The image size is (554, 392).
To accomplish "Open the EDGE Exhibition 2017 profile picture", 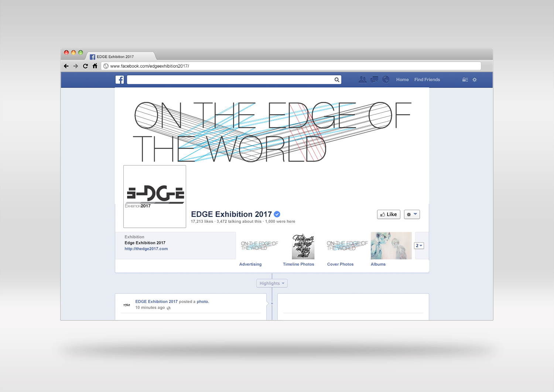I will [155, 197].
